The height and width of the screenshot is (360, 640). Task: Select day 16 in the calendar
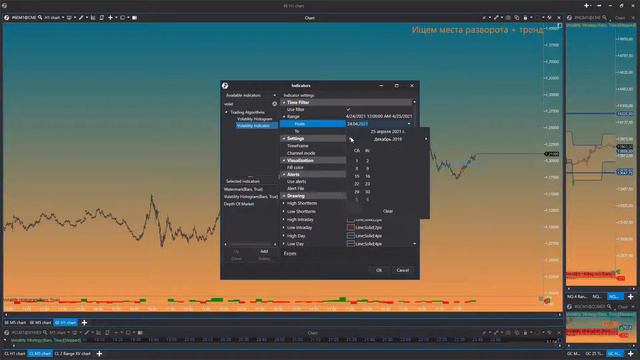367,176
